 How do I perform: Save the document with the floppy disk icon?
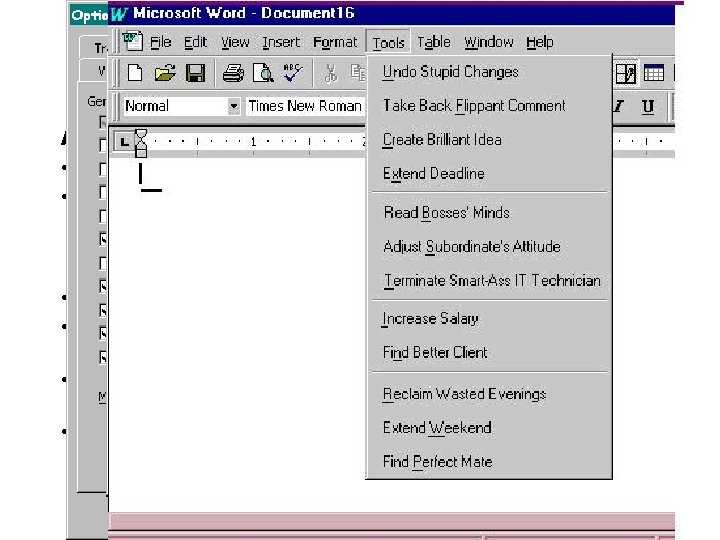[x=196, y=73]
